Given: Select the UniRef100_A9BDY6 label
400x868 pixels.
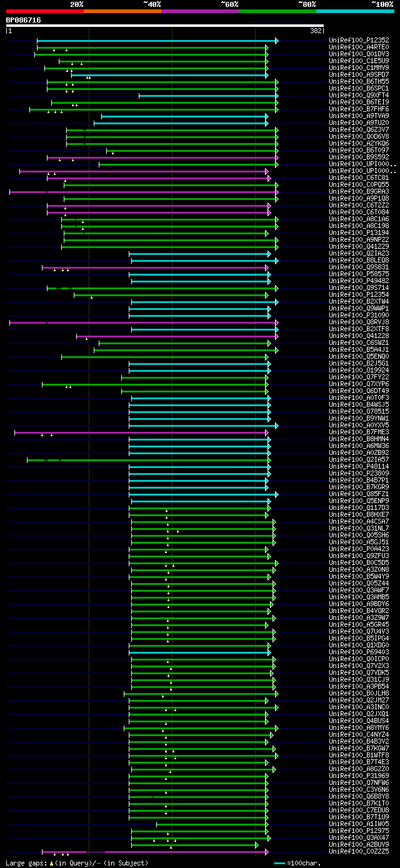Looking at the screenshot, I should click(359, 604).
